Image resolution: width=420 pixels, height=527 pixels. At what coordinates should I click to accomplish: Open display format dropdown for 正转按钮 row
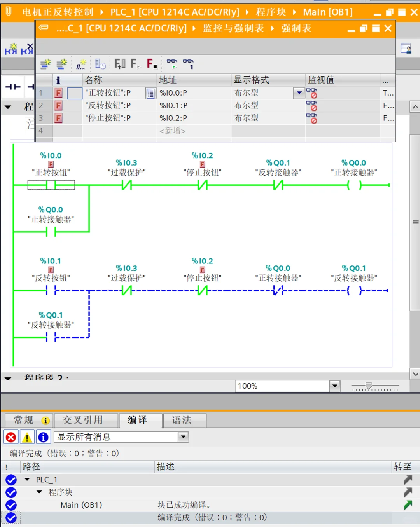(299, 93)
